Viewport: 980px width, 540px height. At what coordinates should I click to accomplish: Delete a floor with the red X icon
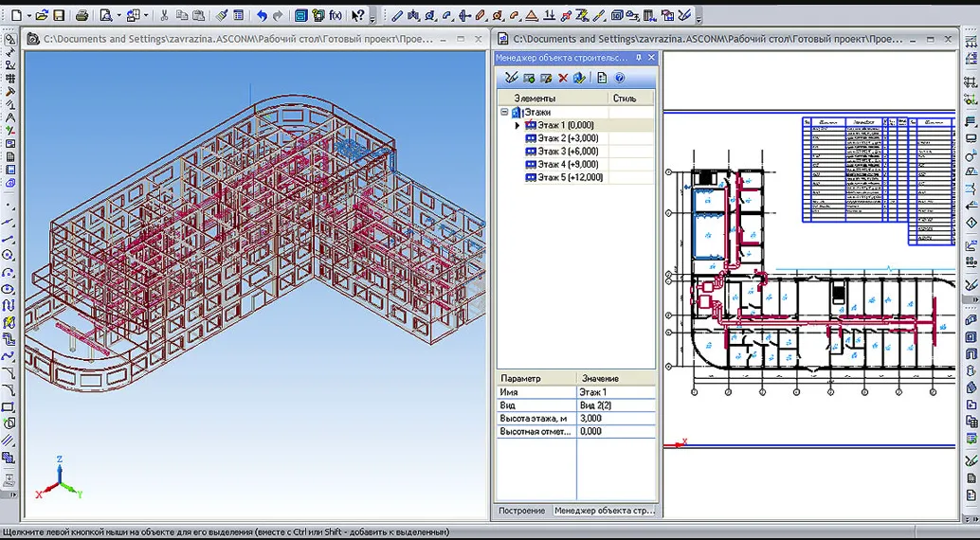(562, 78)
